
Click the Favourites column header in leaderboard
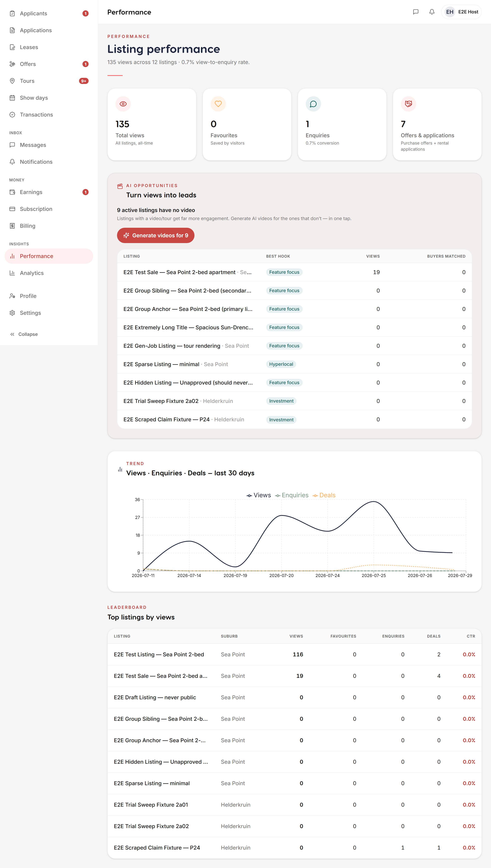[343, 636]
